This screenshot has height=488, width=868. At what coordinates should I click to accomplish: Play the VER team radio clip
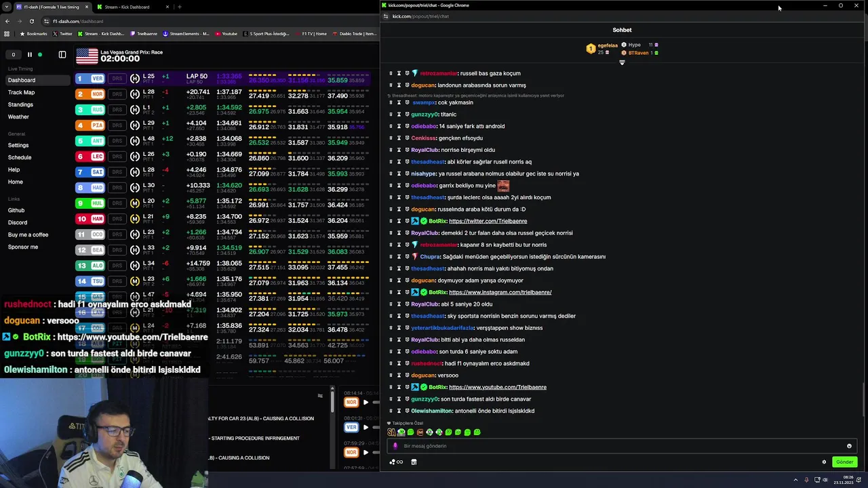coord(366,427)
